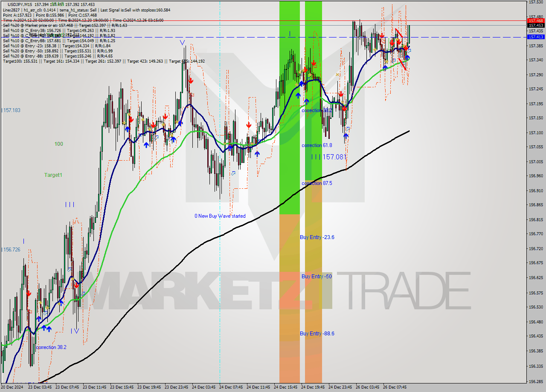Click the 'correction 61.8' label
This screenshot has width=546, height=392.
point(317,145)
